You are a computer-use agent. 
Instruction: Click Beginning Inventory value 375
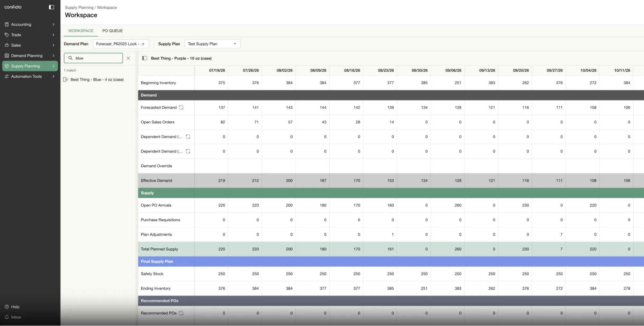click(x=222, y=83)
